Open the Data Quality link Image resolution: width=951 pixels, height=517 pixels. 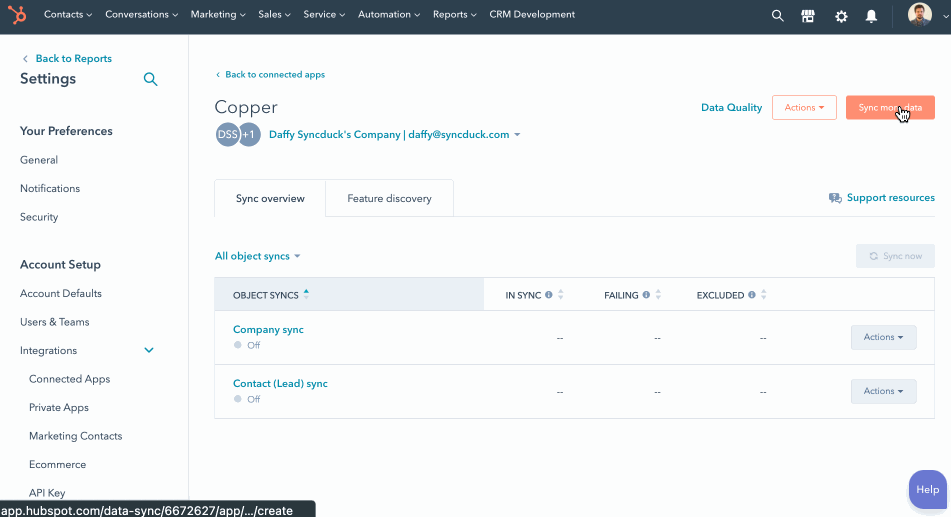(x=731, y=107)
